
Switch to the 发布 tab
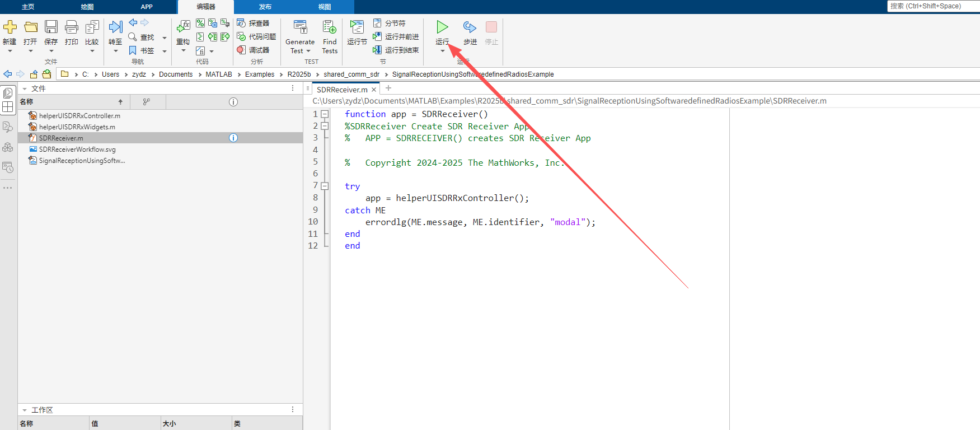click(265, 7)
